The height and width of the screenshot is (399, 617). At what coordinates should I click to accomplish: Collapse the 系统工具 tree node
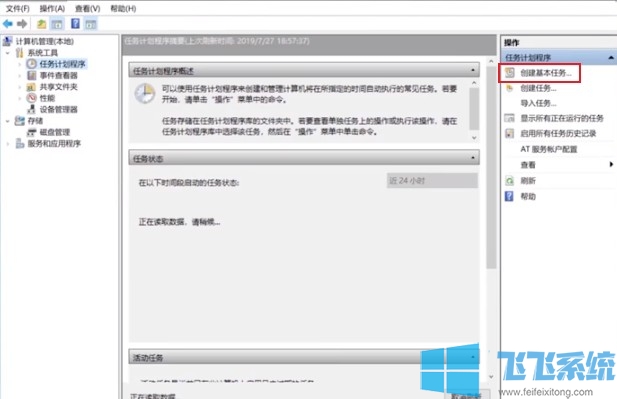(7, 53)
